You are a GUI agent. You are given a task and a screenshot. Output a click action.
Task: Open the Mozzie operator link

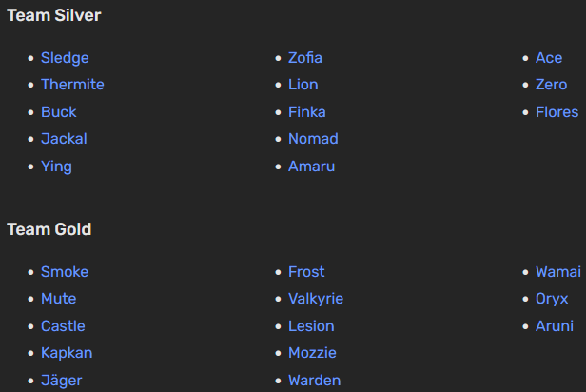312,353
